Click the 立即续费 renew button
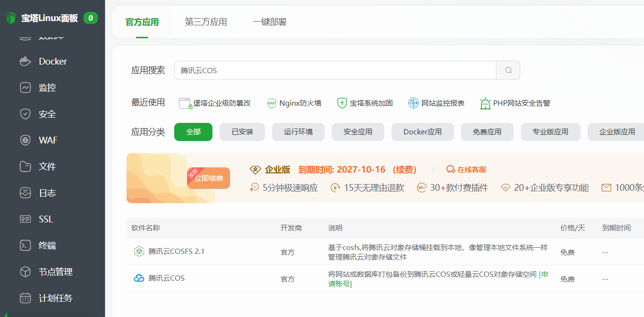Viewport: 644px width, 317px height. click(209, 178)
